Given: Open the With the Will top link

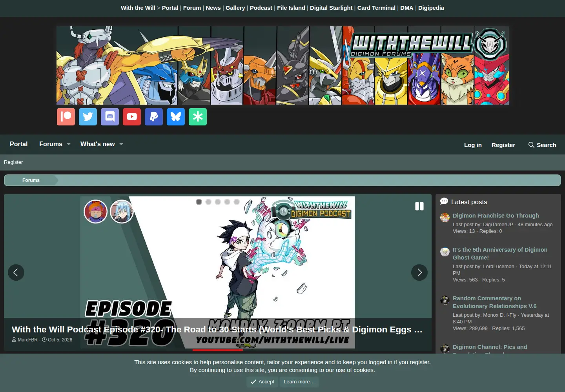Looking at the screenshot, I should [x=138, y=8].
